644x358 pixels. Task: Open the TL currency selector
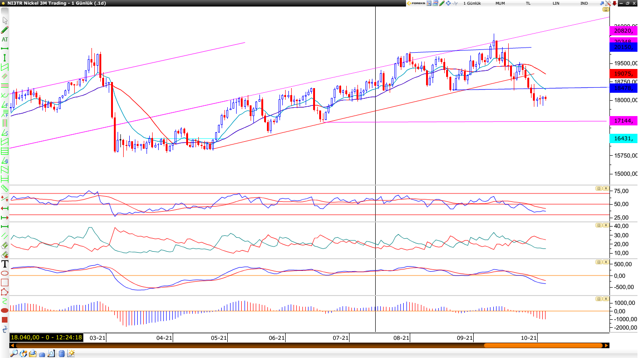[x=528, y=3]
